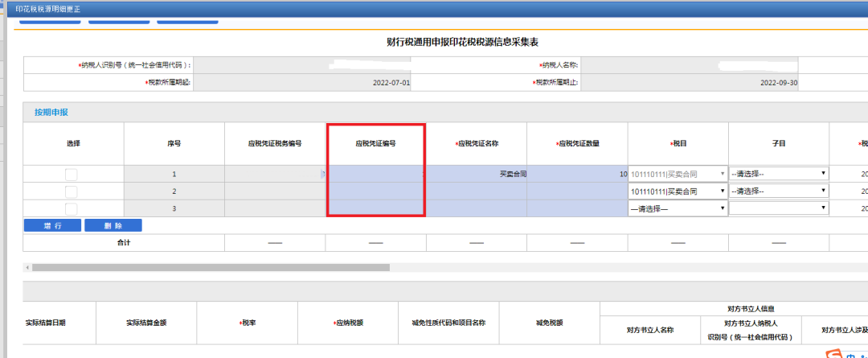Click the 应税凭证数量 field in row 2
The height and width of the screenshot is (358, 868).
point(577,191)
